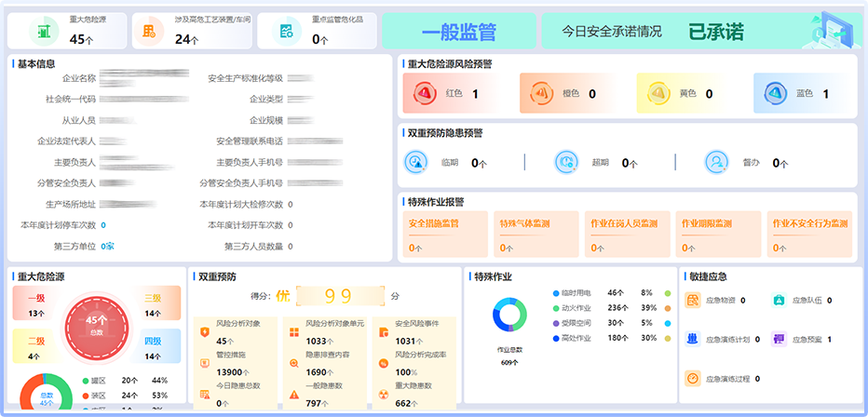Click the 本年度计划停车次数 blue 0 value

coord(103,225)
